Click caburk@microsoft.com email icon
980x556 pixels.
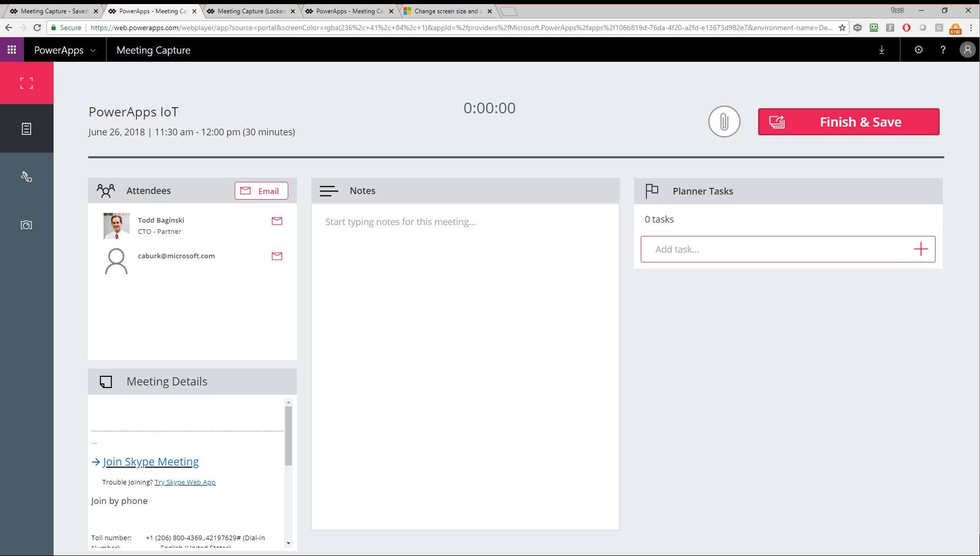pyautogui.click(x=277, y=256)
